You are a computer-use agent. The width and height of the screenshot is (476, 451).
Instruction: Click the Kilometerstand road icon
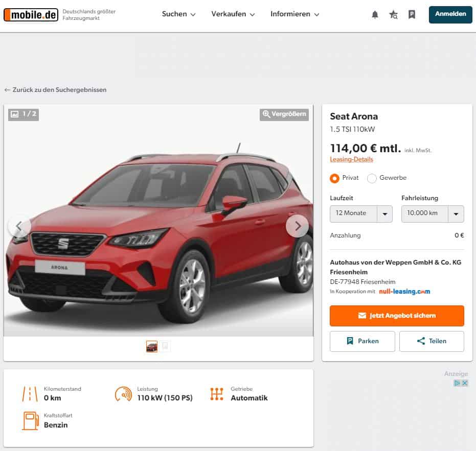pos(30,394)
